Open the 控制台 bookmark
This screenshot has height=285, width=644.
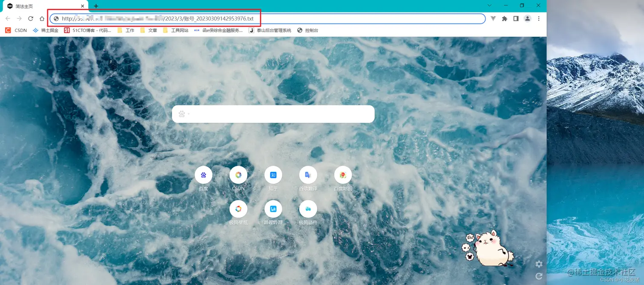tap(308, 30)
